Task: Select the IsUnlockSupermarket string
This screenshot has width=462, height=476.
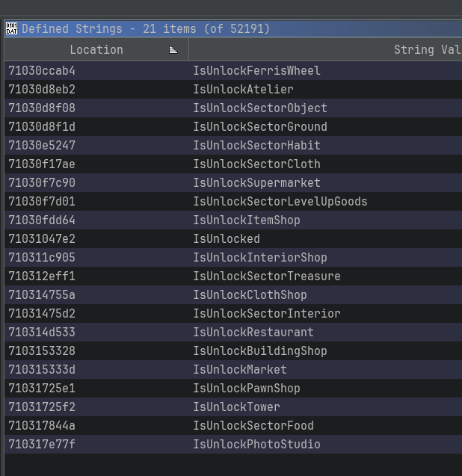Action: coord(256,183)
